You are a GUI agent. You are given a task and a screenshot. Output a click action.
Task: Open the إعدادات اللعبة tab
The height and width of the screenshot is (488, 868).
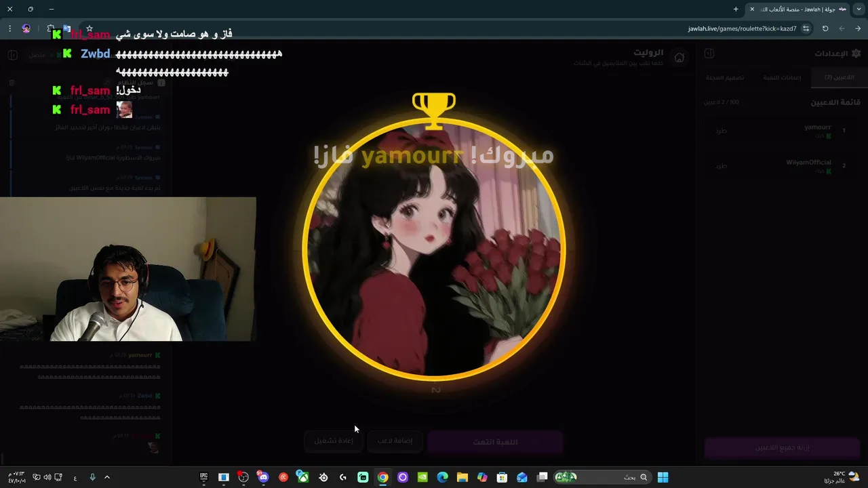tap(782, 77)
